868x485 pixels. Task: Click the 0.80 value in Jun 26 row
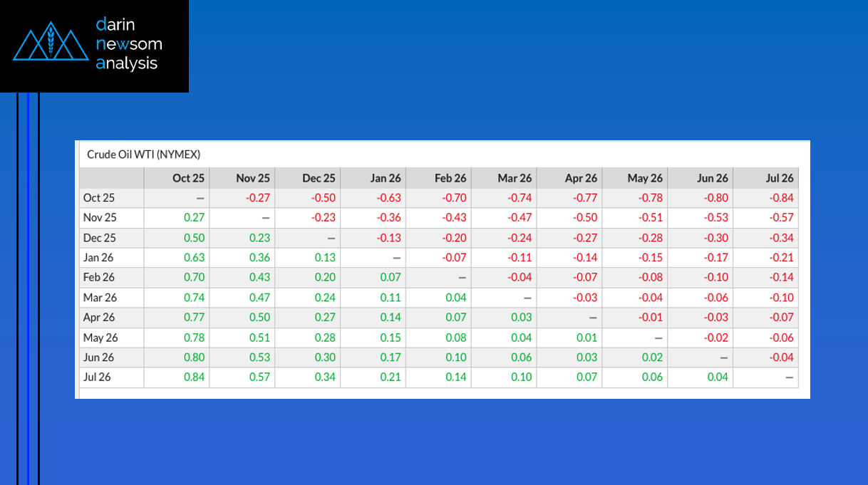pos(192,357)
